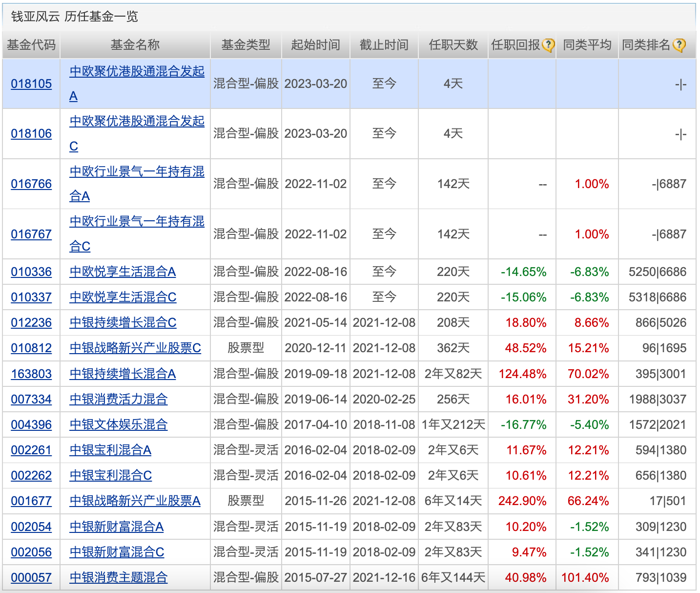Viewport: 700px width, 593px height.
Task: Open fund code 016767 link
Action: point(31,234)
